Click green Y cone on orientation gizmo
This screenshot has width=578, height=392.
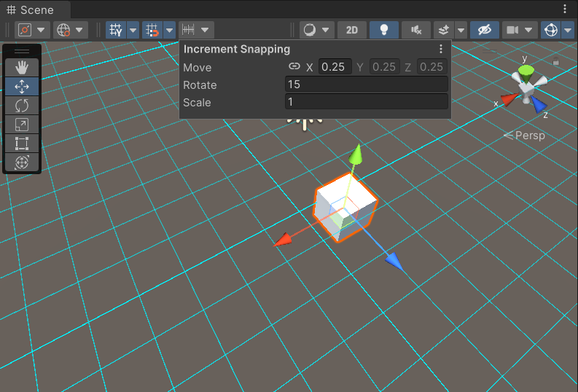tap(526, 74)
